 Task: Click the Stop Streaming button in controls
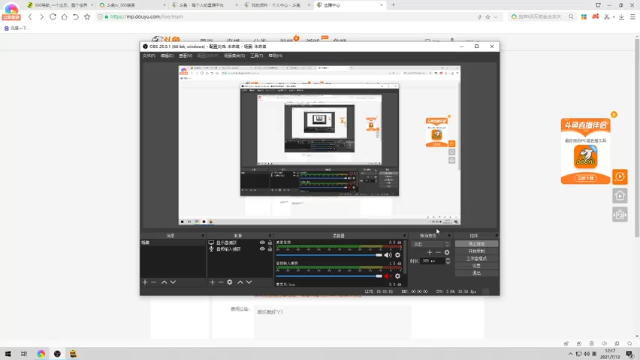click(476, 244)
